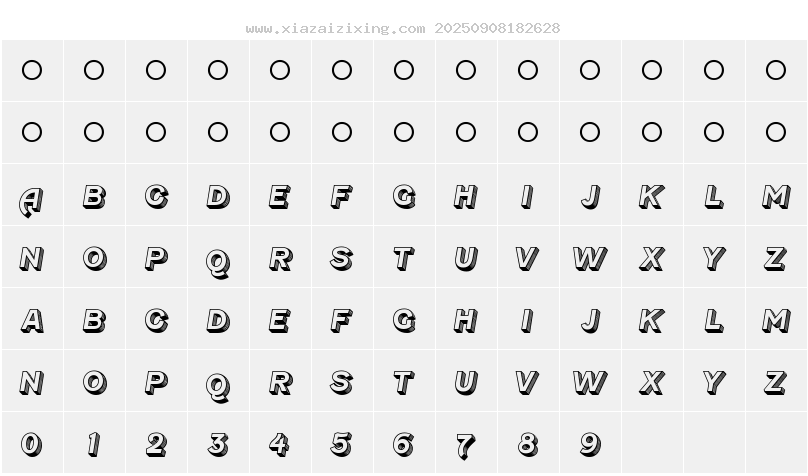
Task: Select the digit 1 glyph cell
Action: click(94, 443)
